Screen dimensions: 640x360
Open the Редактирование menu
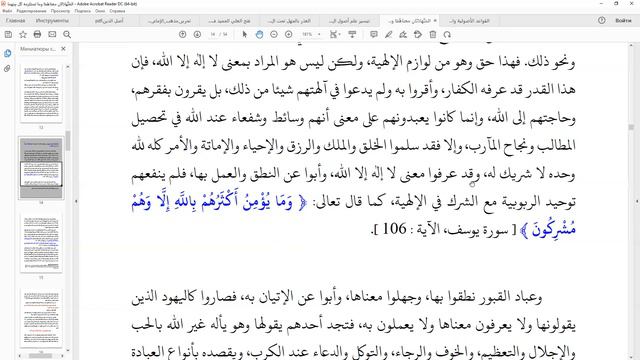[31, 11]
